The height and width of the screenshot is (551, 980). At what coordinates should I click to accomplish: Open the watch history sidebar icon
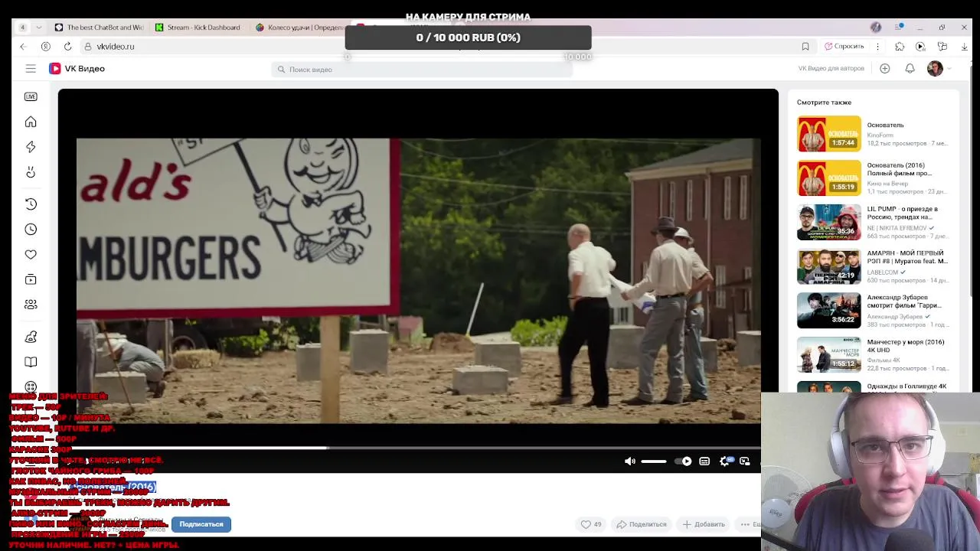click(31, 204)
